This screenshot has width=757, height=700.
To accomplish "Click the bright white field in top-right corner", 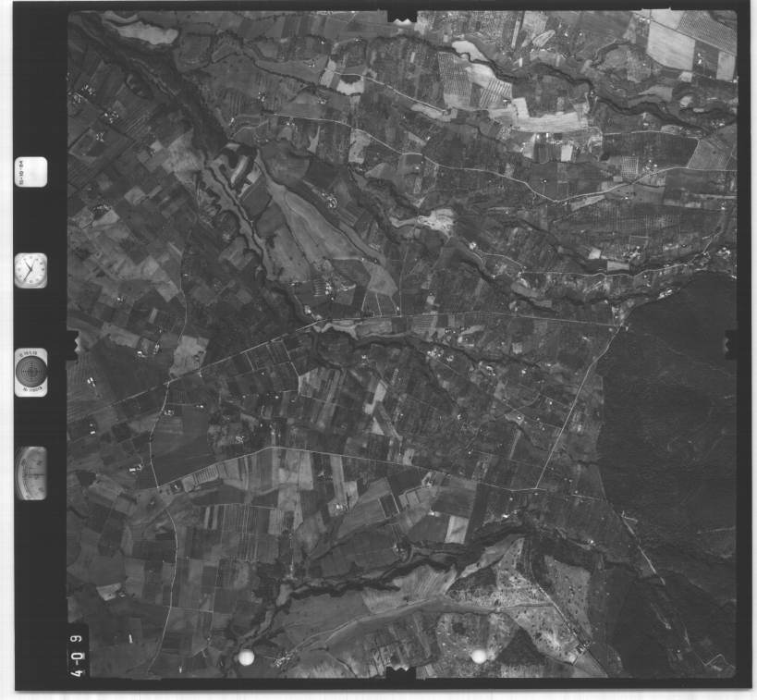I will (670, 43).
